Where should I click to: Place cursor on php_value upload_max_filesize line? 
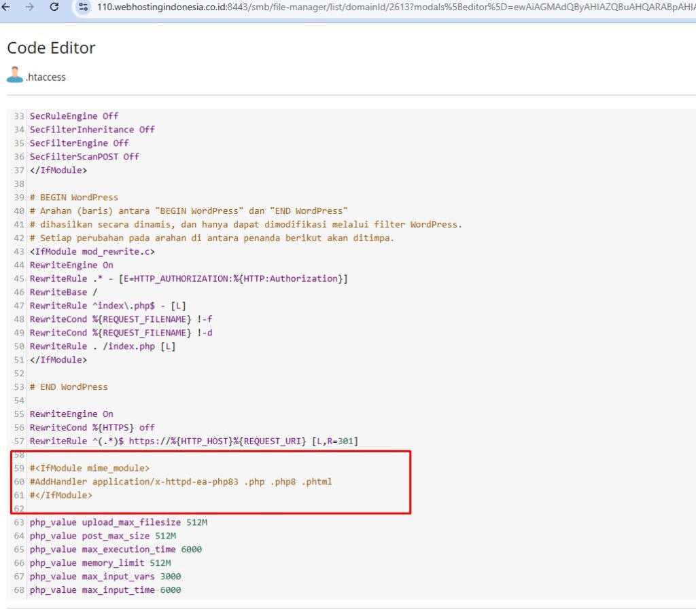(118, 523)
